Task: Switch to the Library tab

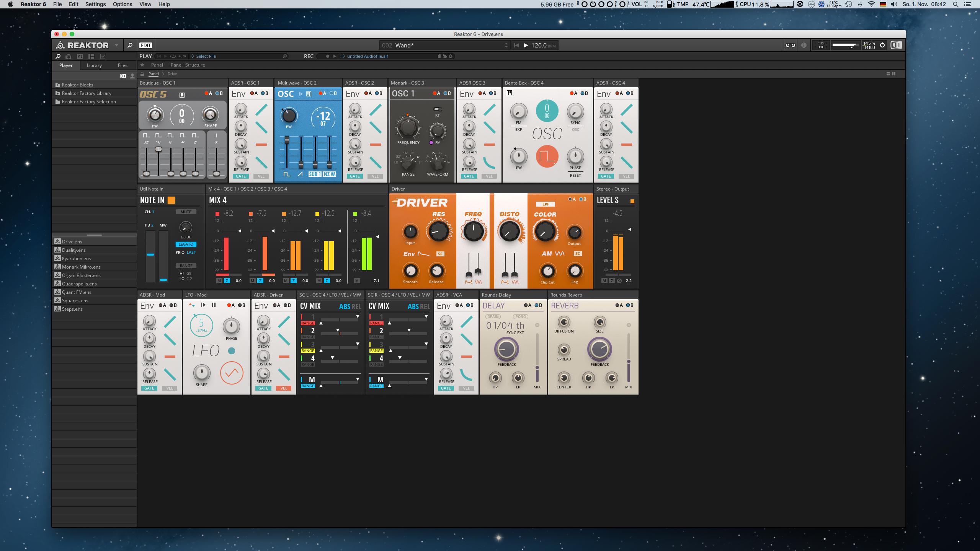Action: (94, 65)
